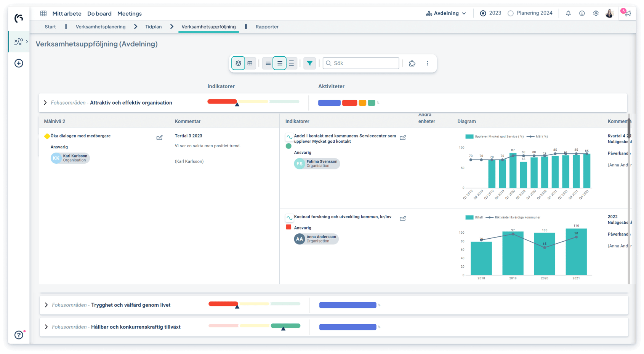644x354 pixels.
Task: Open the Do board link
Action: 99,13
